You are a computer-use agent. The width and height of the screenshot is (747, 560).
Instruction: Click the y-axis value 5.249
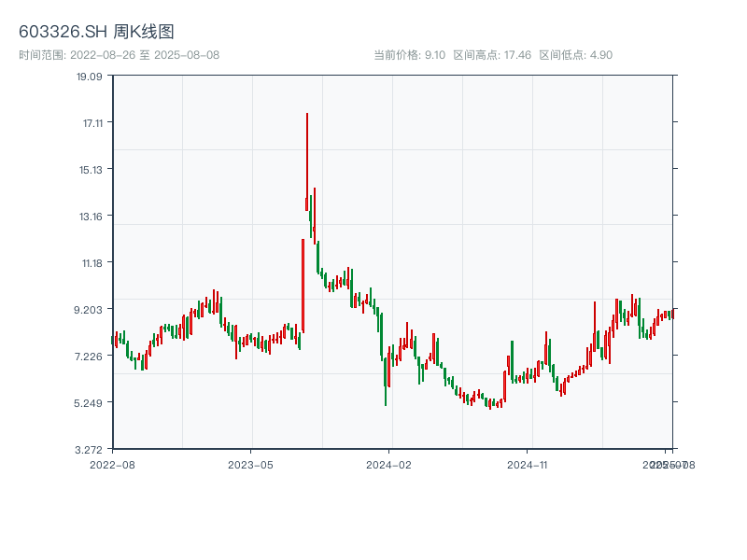pyautogui.click(x=88, y=403)
